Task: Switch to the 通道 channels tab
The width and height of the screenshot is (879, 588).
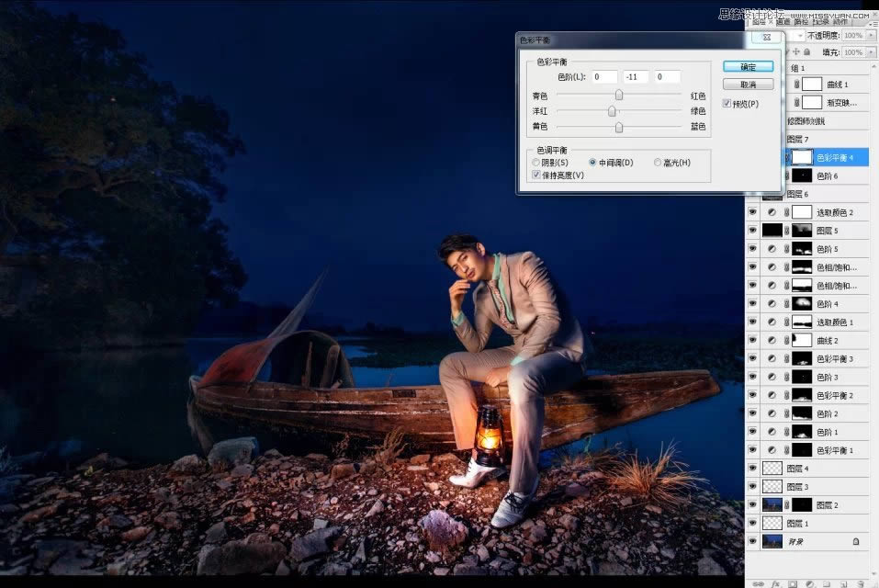Action: point(783,22)
